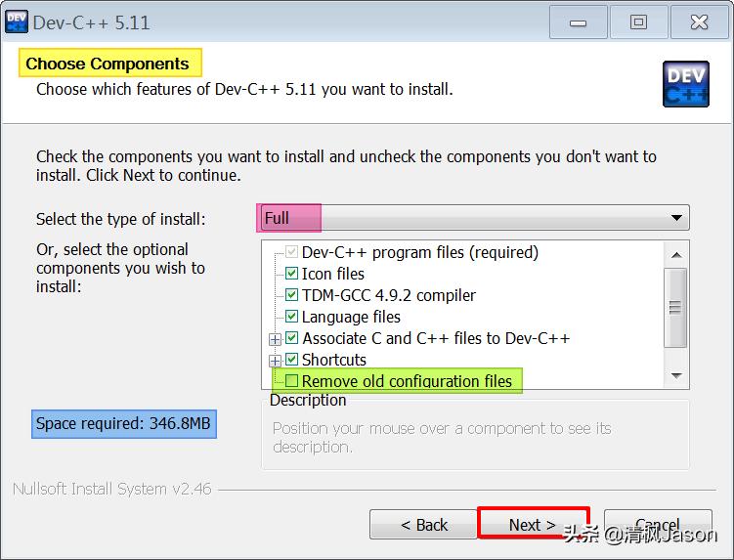Click the components list scrollbar thumb
Image resolution: width=734 pixels, height=560 pixels.
point(674,306)
